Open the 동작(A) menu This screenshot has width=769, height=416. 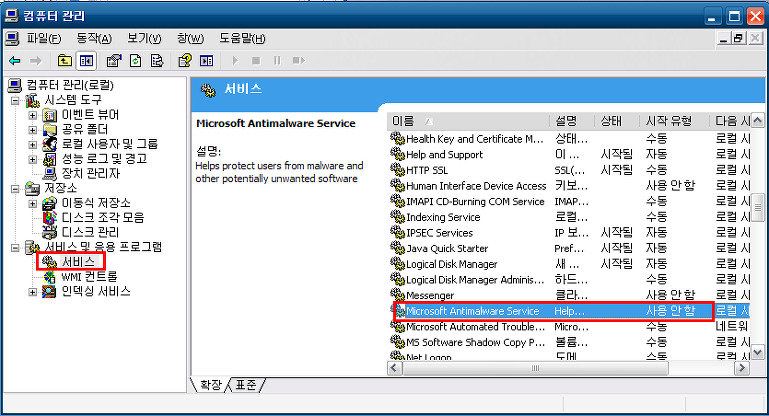[94, 38]
